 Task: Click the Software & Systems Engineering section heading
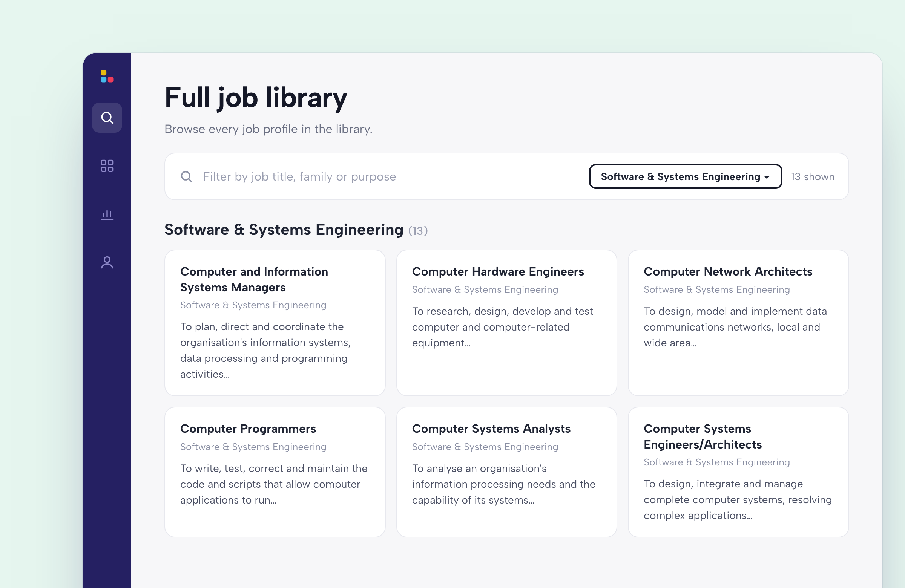point(284,230)
